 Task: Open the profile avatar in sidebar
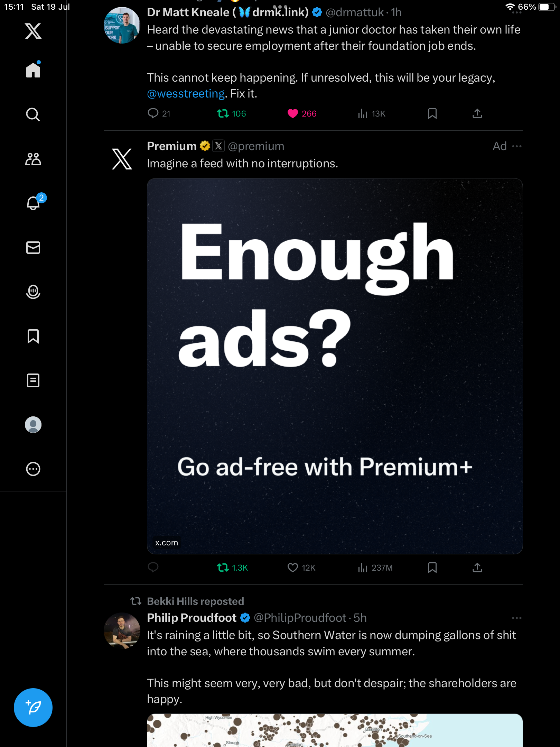33,425
